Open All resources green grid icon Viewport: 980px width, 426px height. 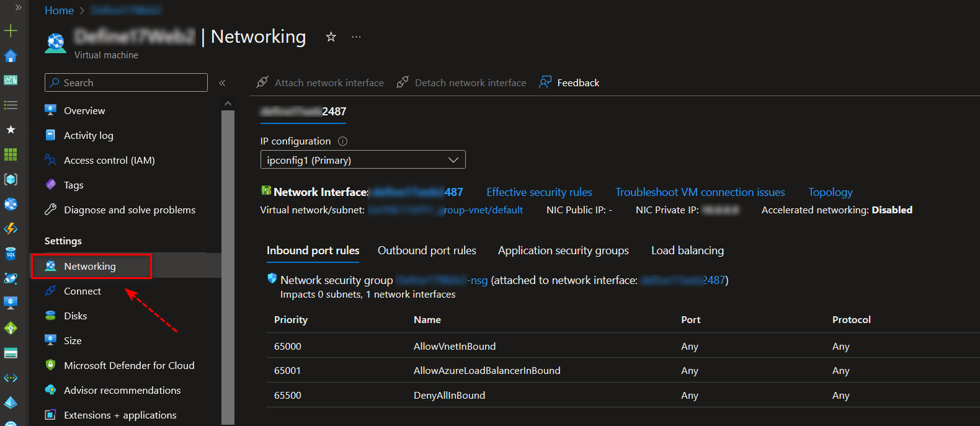11,154
